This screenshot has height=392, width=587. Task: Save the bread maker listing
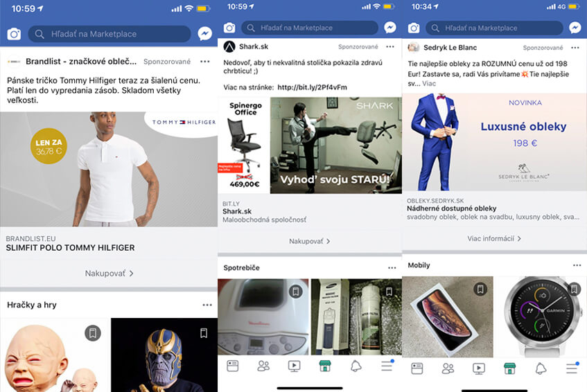295,291
